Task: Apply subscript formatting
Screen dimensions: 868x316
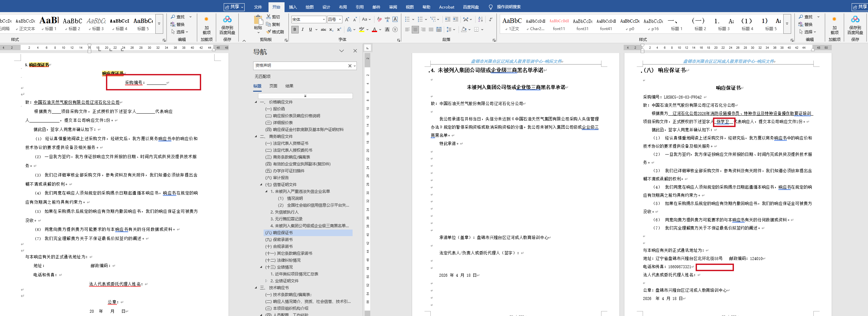Action: click(331, 30)
